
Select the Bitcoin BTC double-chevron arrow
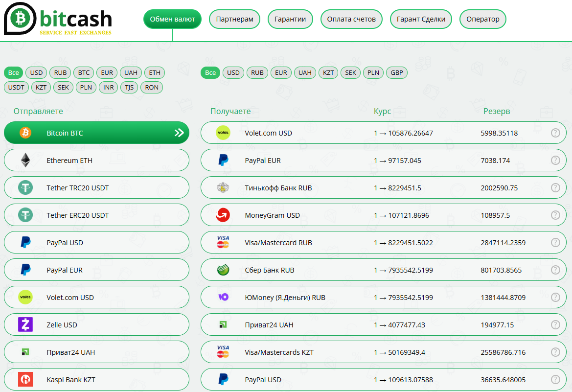[x=179, y=133]
